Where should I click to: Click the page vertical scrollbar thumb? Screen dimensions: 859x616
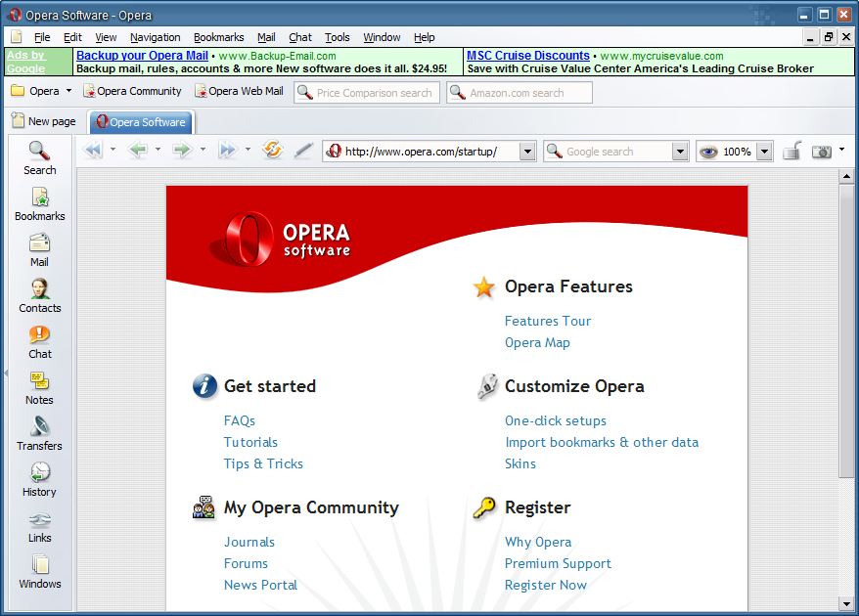[846, 330]
